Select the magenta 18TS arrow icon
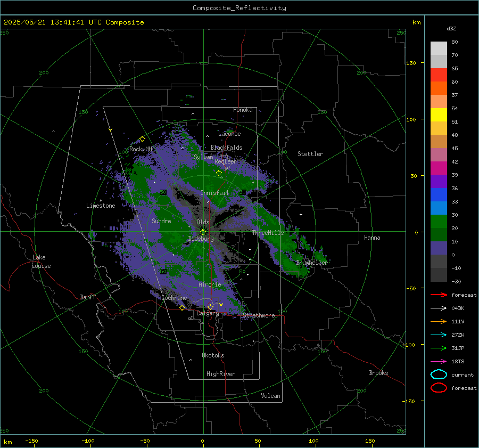The width and height of the screenshot is (479, 448). pos(439,361)
